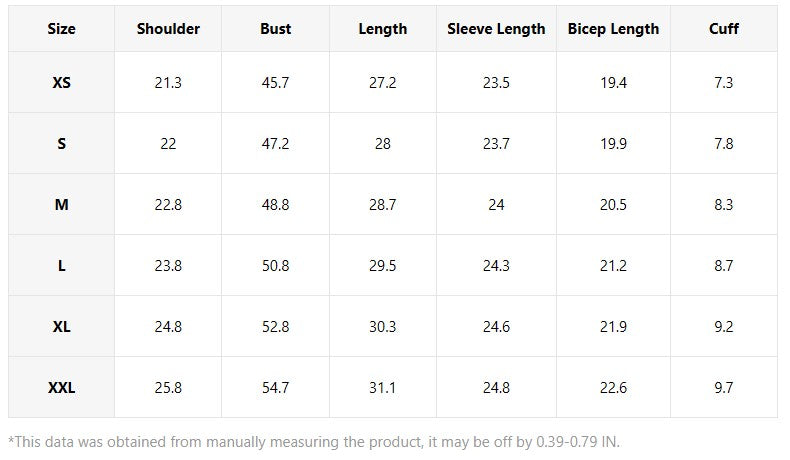This screenshot has height=460, width=790.
Task: Select the Length column header
Action: coord(382,29)
